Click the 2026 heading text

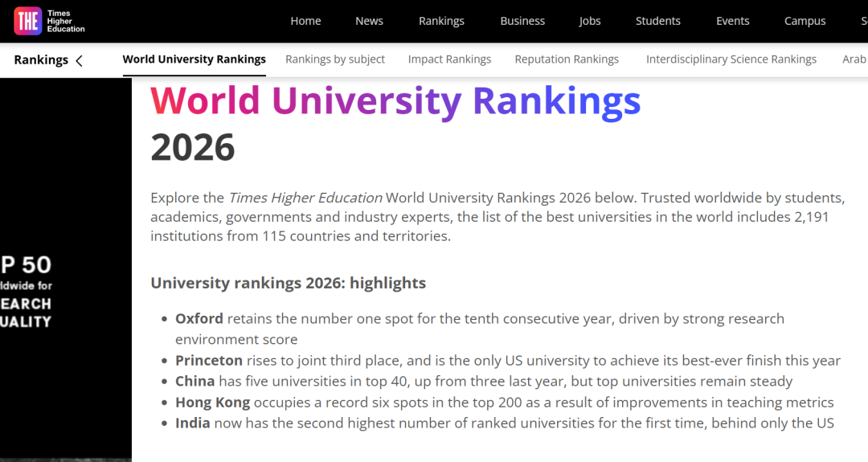(193, 147)
